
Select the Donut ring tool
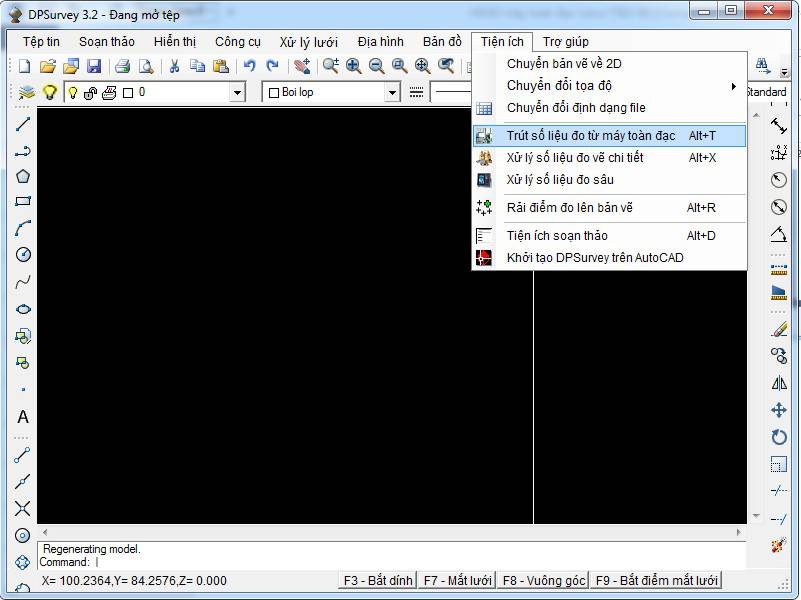(x=22, y=535)
